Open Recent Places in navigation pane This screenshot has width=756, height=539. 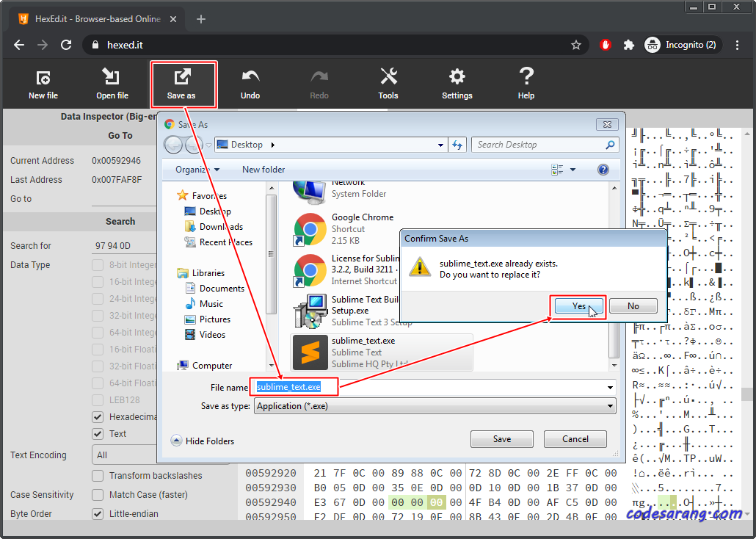[219, 242]
